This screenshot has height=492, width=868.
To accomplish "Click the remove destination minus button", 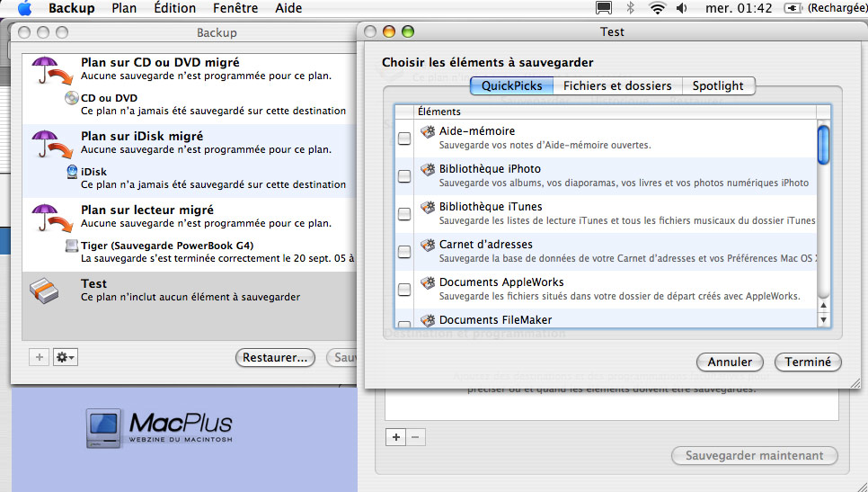I will click(416, 437).
